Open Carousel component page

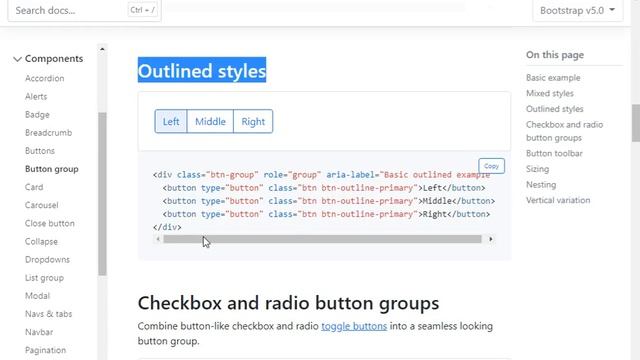pyautogui.click(x=42, y=205)
